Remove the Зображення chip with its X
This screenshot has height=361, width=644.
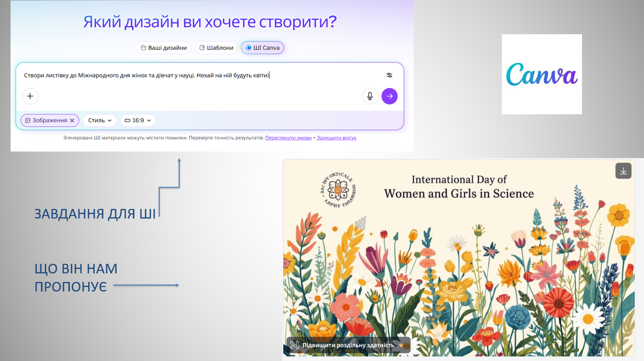pyautogui.click(x=72, y=120)
